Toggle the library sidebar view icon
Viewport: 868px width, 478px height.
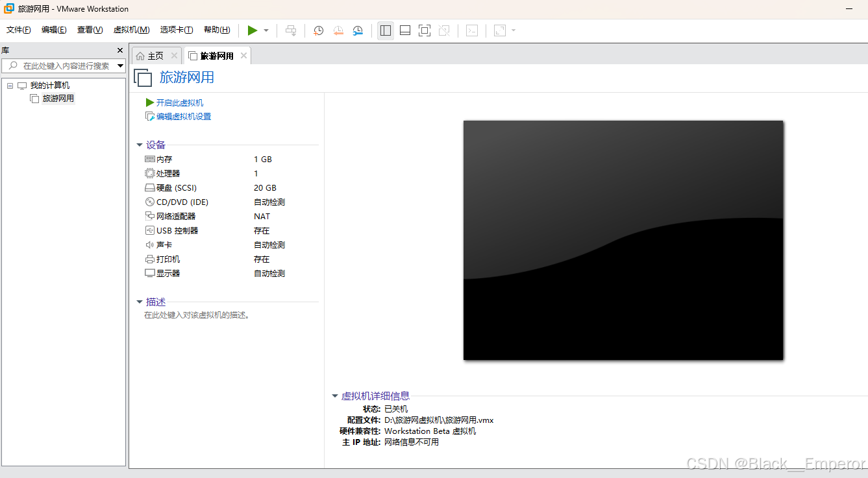coord(386,30)
